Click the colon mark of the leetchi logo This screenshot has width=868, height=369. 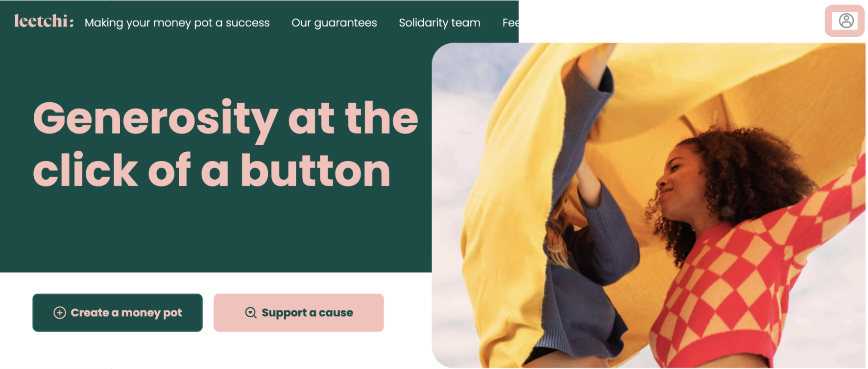(x=72, y=23)
